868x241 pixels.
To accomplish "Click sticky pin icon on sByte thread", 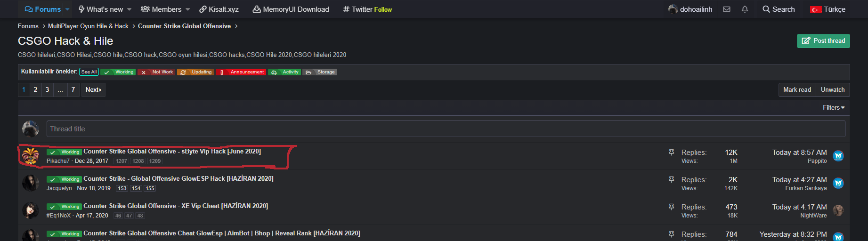I will point(672,152).
